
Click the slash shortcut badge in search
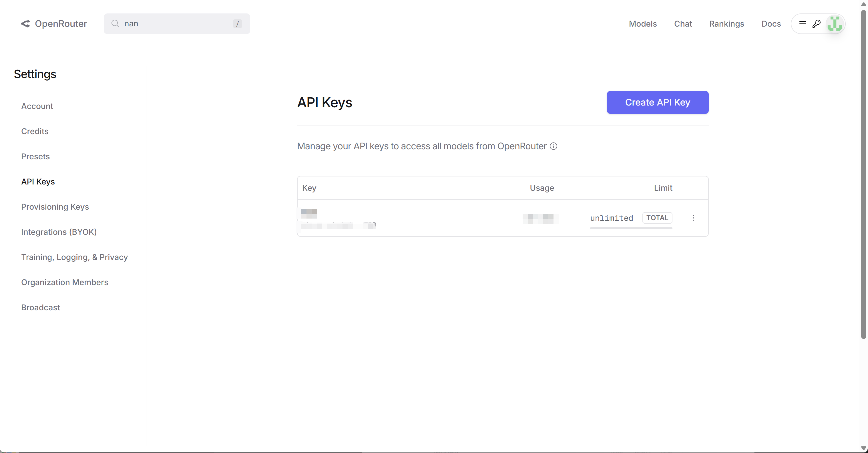tap(238, 23)
